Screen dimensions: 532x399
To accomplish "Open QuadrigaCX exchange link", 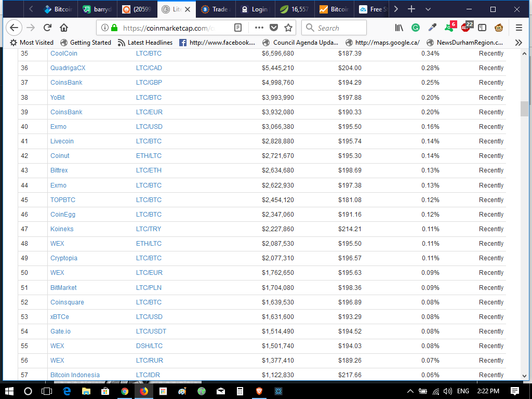I will [68, 68].
